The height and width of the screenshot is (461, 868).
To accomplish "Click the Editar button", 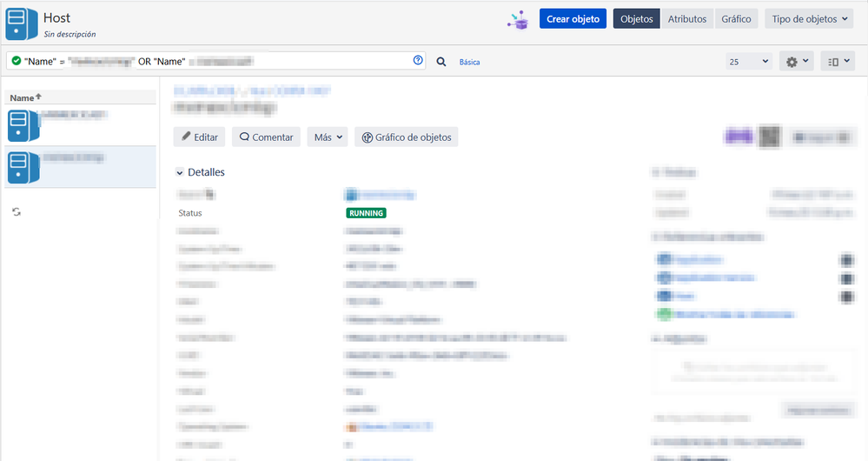I will (x=199, y=137).
